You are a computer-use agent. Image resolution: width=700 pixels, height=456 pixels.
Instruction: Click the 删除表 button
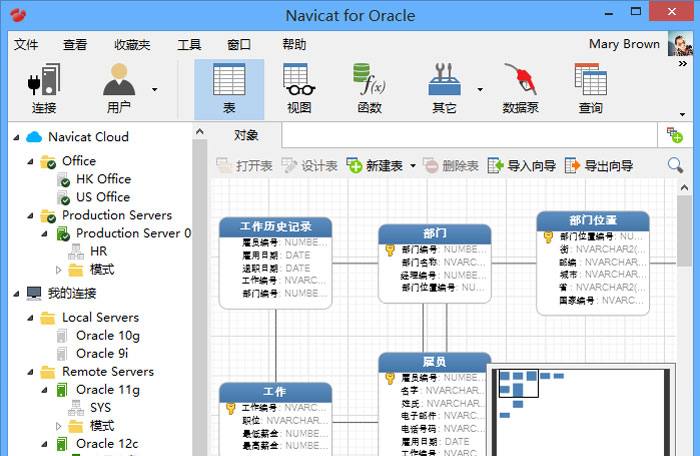[451, 166]
